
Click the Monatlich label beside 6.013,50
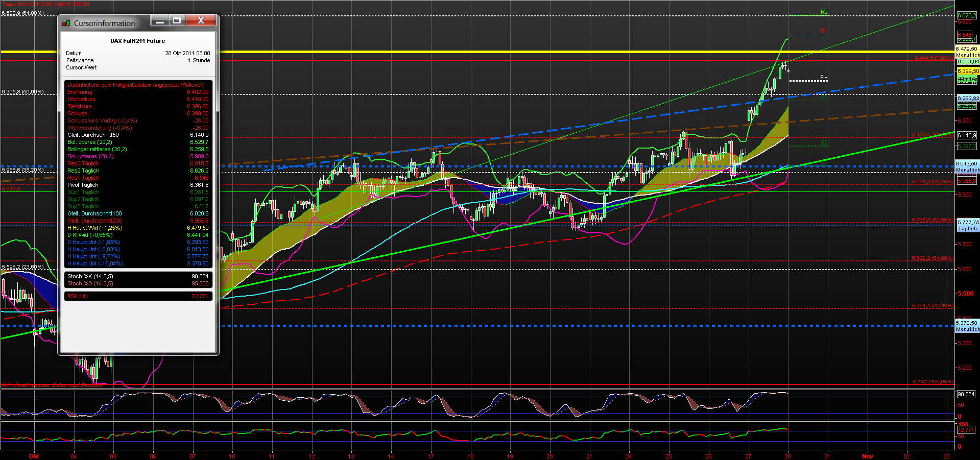[968, 170]
